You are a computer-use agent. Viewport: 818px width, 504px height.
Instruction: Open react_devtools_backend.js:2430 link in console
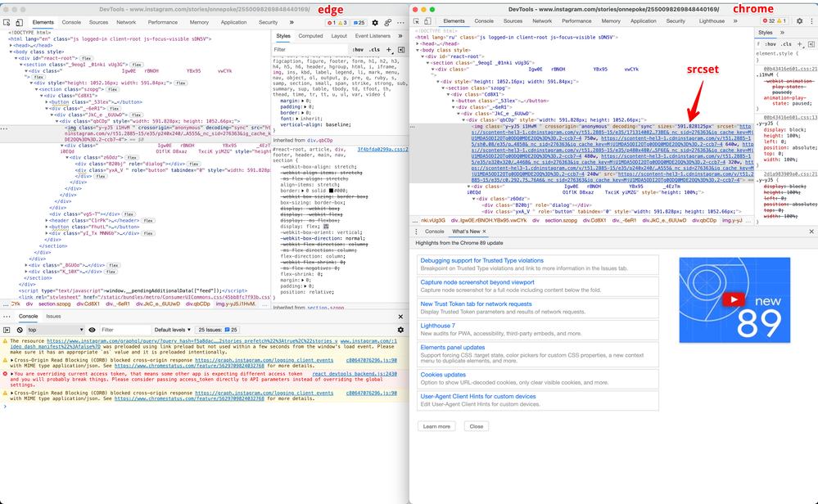point(355,374)
